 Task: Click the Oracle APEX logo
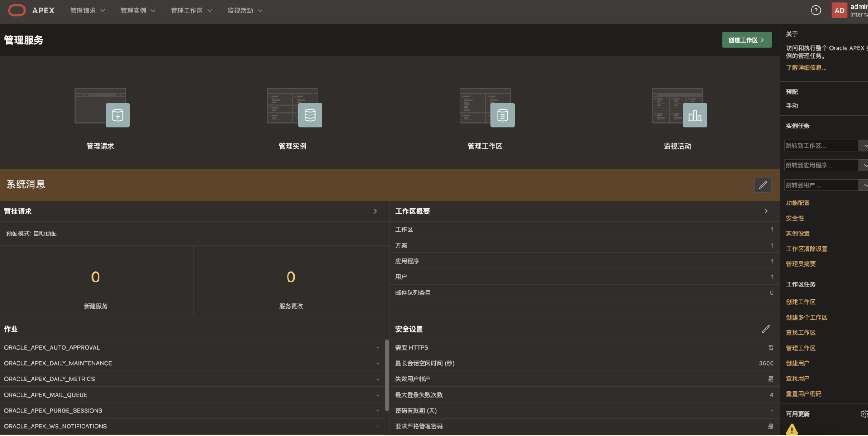pyautogui.click(x=31, y=10)
